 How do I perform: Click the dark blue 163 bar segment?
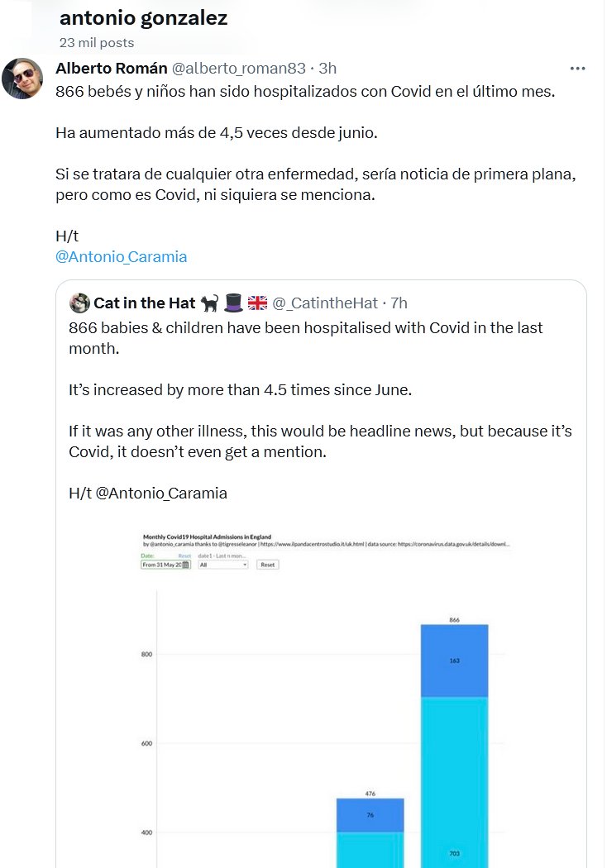[454, 661]
